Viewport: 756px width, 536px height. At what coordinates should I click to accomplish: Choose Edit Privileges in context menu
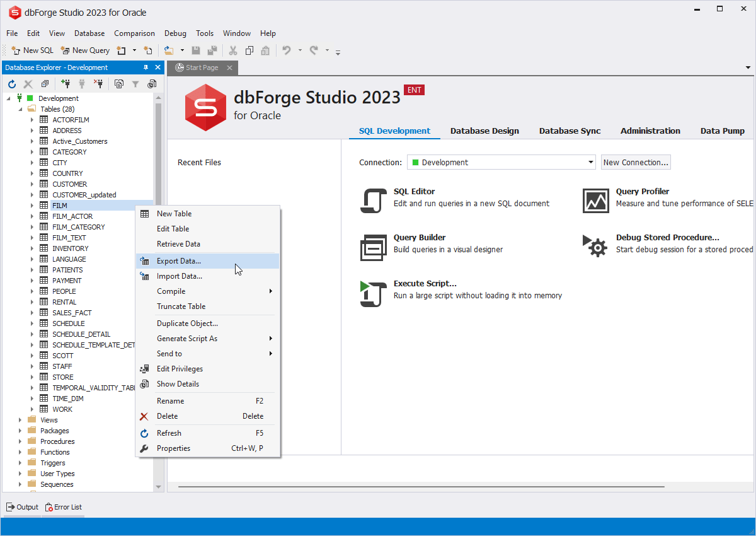coord(208,369)
